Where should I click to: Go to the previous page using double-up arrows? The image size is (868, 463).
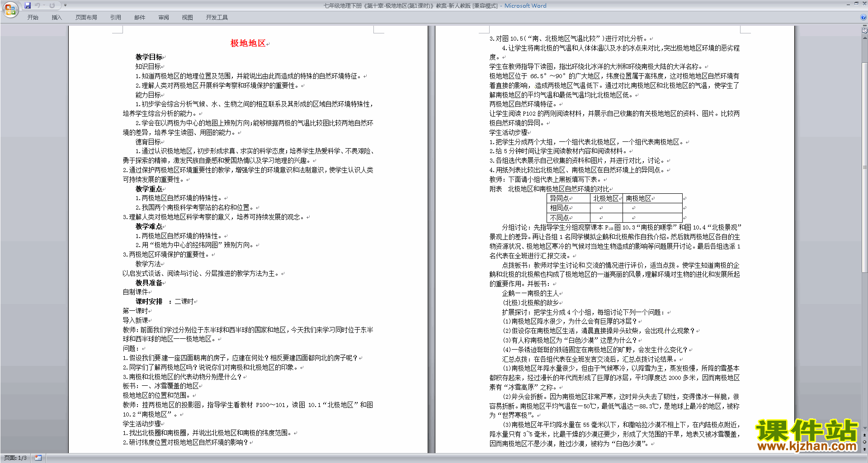[865, 435]
